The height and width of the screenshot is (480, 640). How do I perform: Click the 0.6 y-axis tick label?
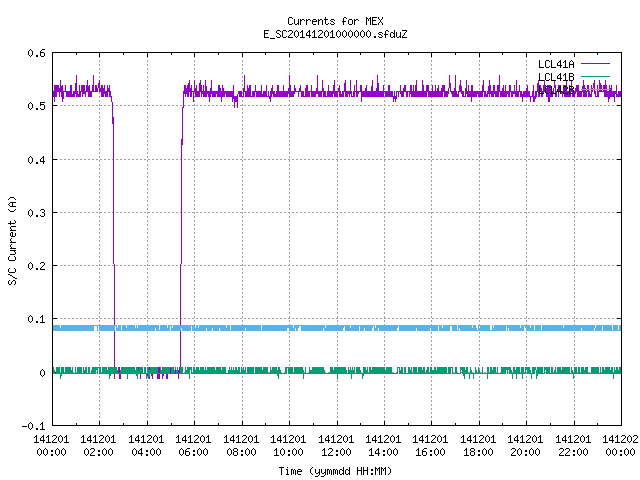click(36, 53)
